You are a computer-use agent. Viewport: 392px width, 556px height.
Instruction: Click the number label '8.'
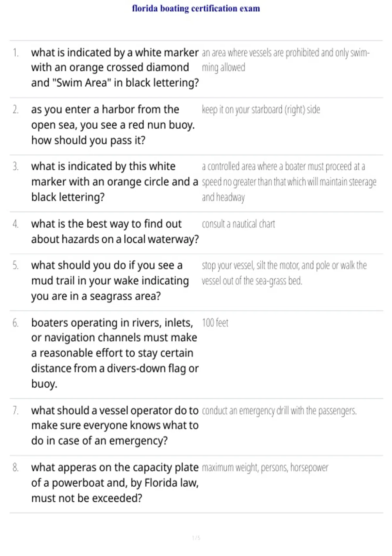coord(15,468)
